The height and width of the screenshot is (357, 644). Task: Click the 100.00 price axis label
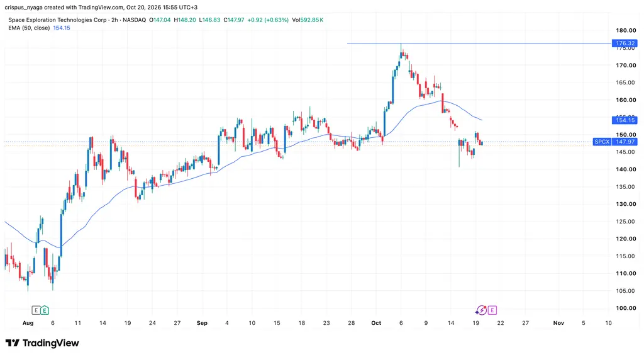(x=626, y=308)
